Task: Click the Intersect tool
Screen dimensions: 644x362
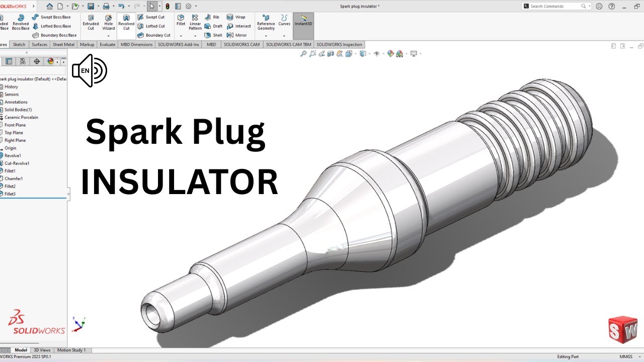Action: pos(239,26)
